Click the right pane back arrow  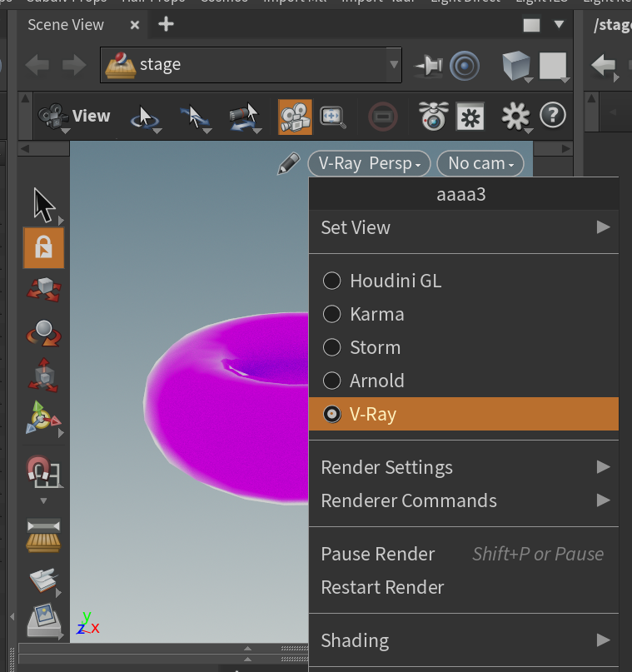point(604,66)
